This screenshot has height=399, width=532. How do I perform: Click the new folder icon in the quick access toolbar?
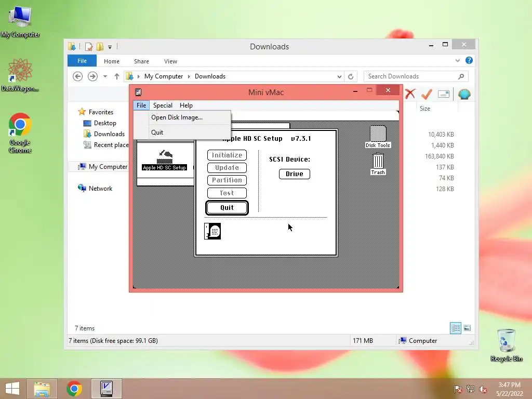100,46
